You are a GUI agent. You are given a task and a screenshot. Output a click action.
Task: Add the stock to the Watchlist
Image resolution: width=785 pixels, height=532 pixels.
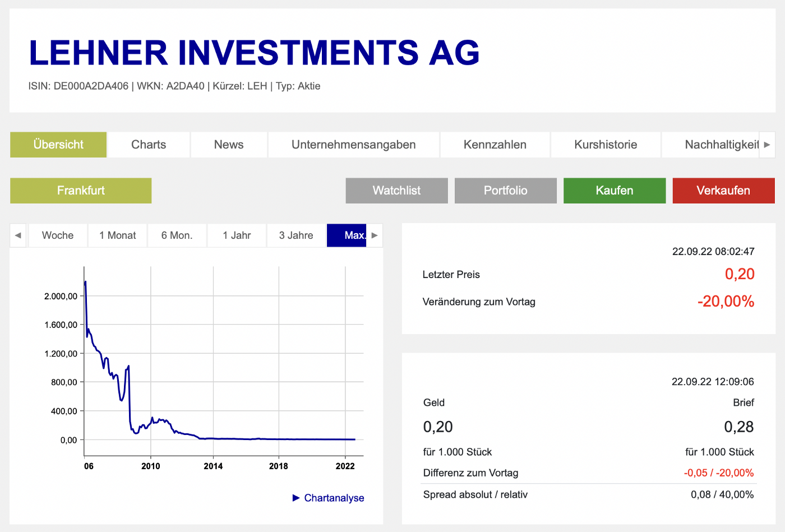click(x=396, y=191)
